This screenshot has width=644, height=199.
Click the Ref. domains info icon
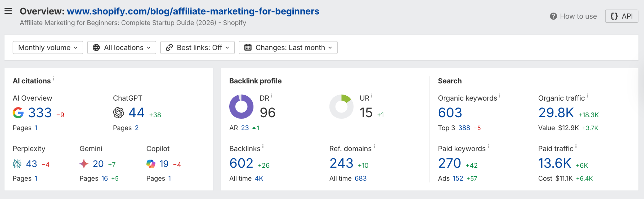(374, 146)
